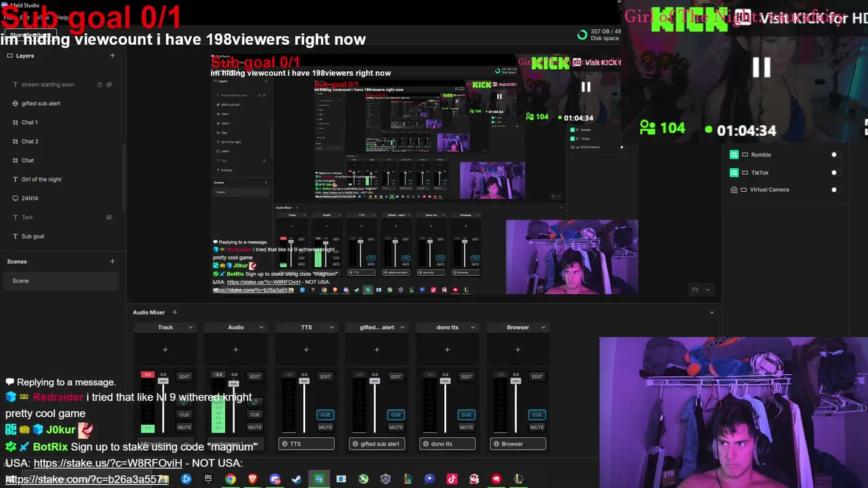Click the Browser channel volume fader
Image resolution: width=868 pixels, height=488 pixels.
[x=515, y=382]
